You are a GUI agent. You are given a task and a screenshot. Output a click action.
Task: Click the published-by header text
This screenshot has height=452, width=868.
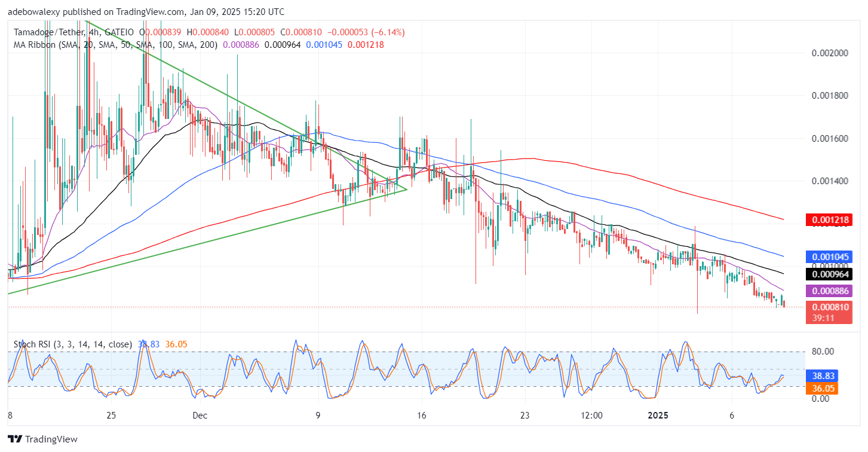tap(146, 12)
